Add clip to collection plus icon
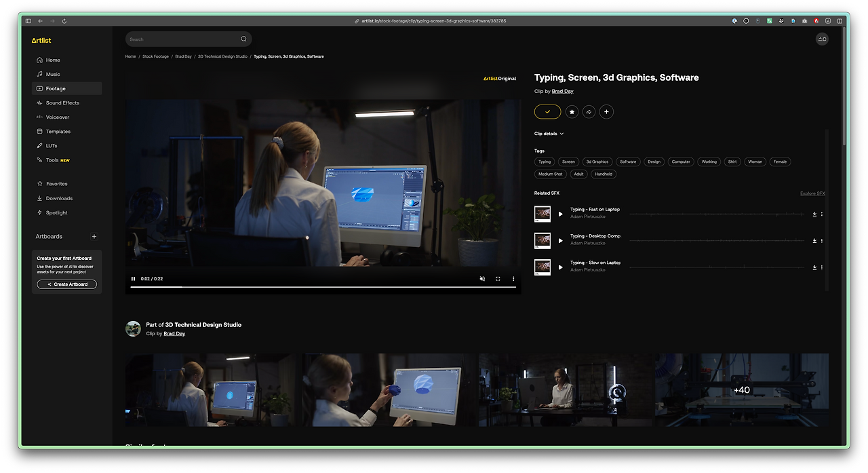This screenshot has height=473, width=868. [x=606, y=112]
